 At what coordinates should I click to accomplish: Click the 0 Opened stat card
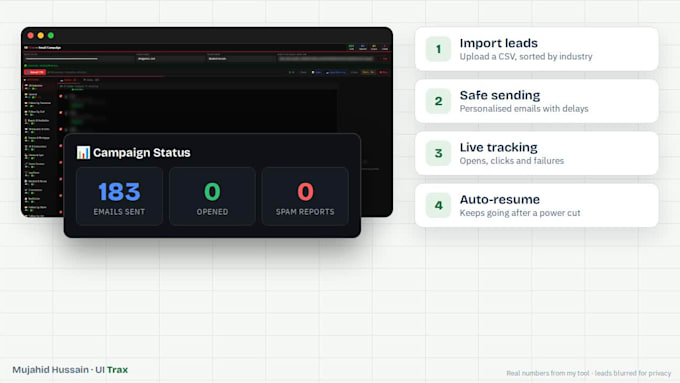(212, 196)
